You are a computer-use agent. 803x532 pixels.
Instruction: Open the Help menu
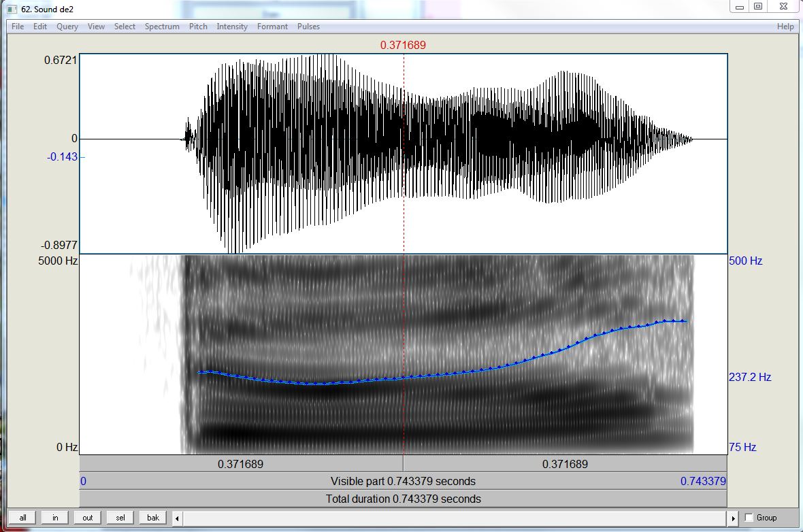pos(785,27)
